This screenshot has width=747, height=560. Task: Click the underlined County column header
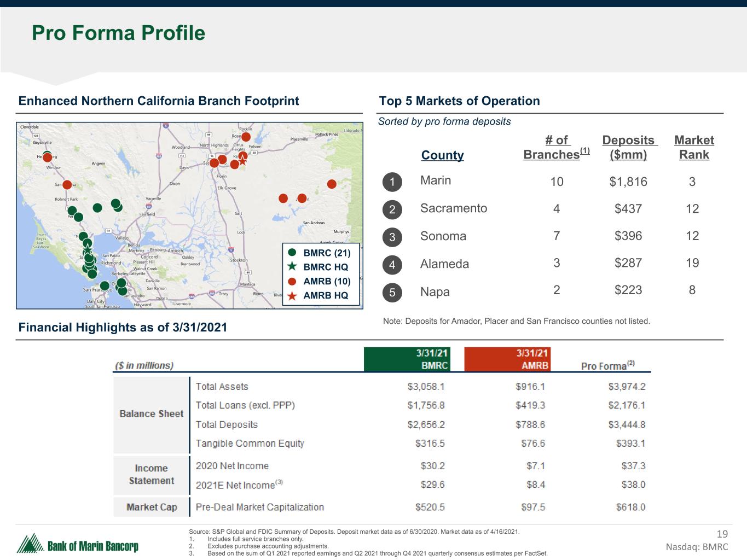[442, 155]
